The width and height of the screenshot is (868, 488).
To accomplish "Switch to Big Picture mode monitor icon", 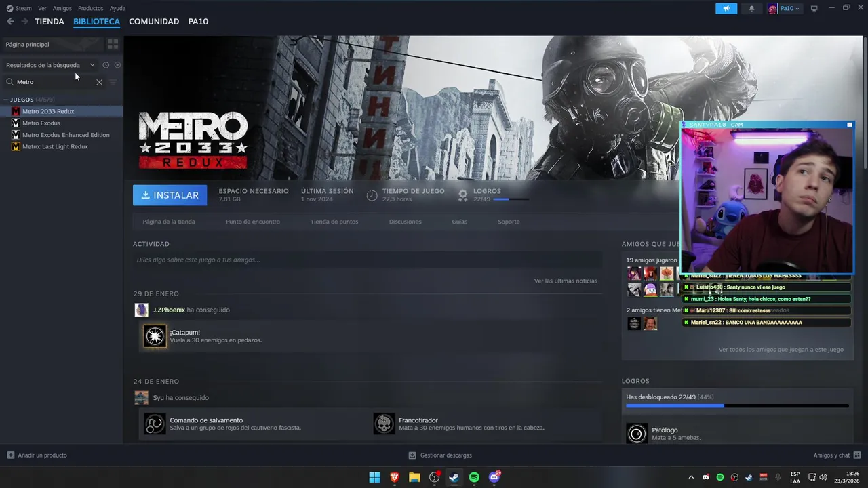I will click(x=814, y=8).
